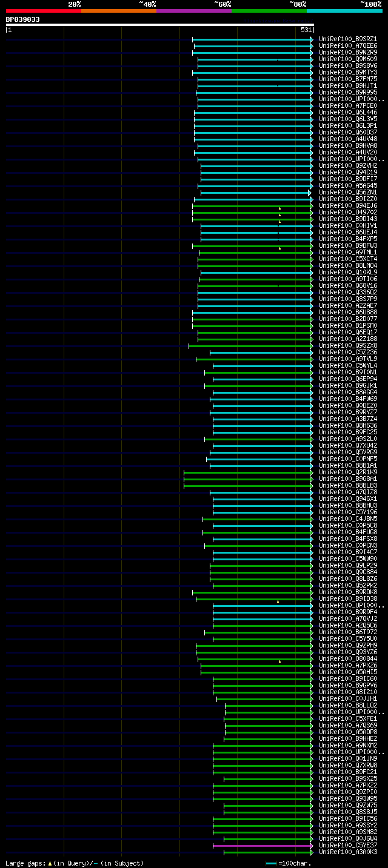Click the UniRef100_A9NXM2 hit label
The image size is (388, 868).
coord(348,745)
